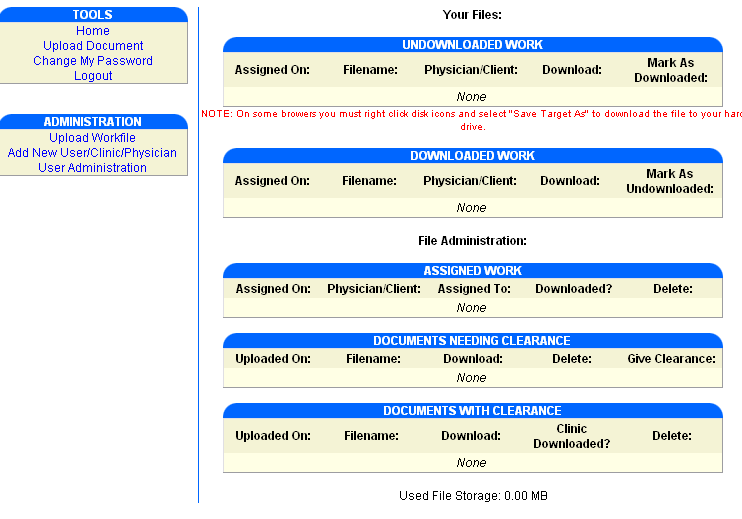742x519 pixels.
Task: Select the ADMINISTRATION panel header
Action: coord(93,122)
